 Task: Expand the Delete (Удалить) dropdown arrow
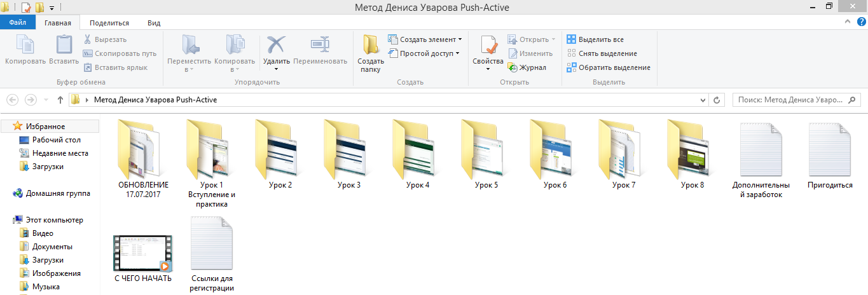pos(277,69)
